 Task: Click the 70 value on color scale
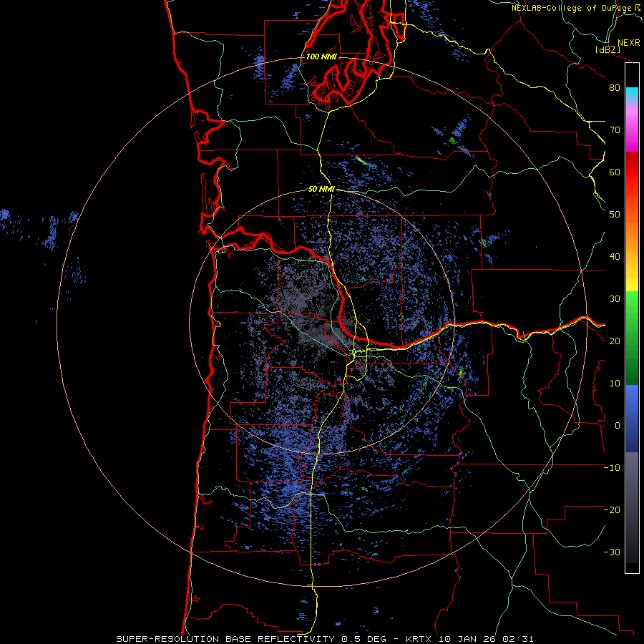615,130
